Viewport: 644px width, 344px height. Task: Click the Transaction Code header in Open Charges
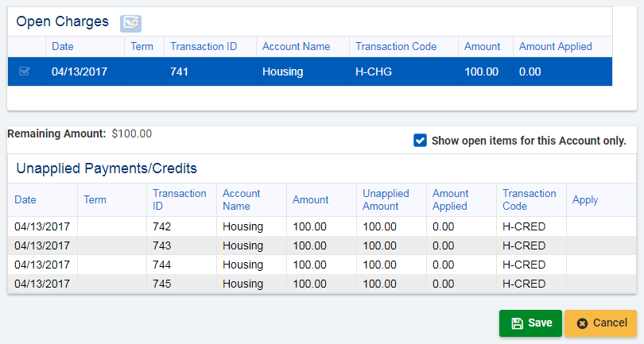click(x=396, y=47)
